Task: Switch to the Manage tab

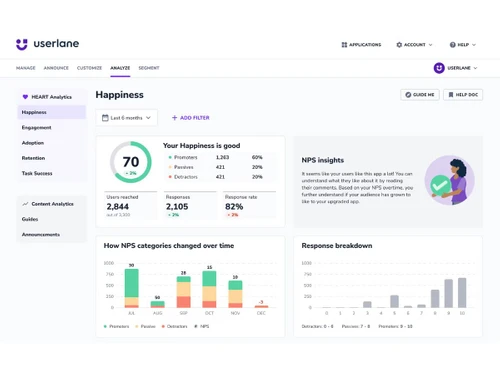Action: [26, 68]
